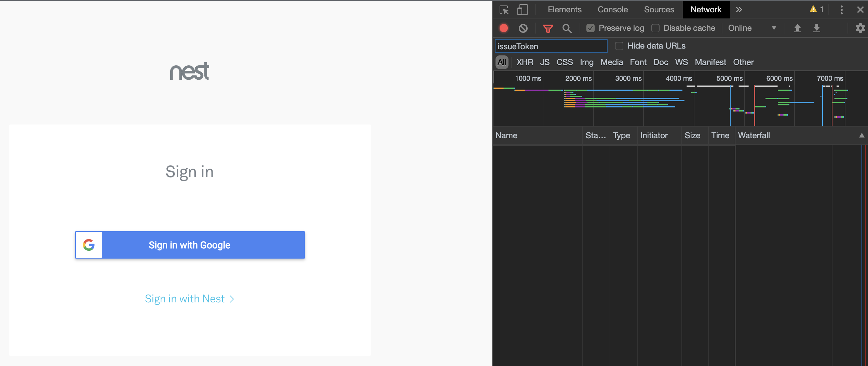The image size is (868, 366).
Task: Stop recording network log with red button
Action: [x=504, y=28]
